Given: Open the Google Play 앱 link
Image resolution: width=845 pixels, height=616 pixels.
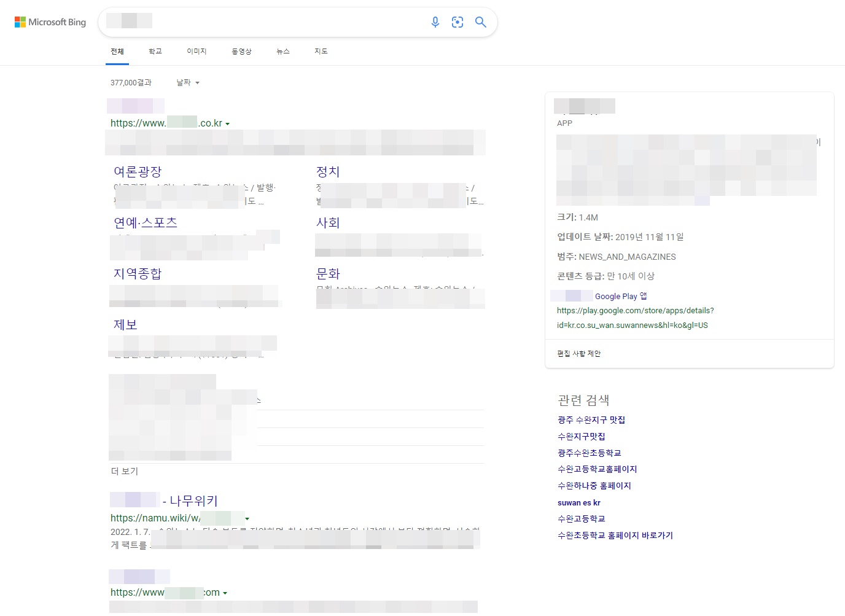Looking at the screenshot, I should coord(620,296).
